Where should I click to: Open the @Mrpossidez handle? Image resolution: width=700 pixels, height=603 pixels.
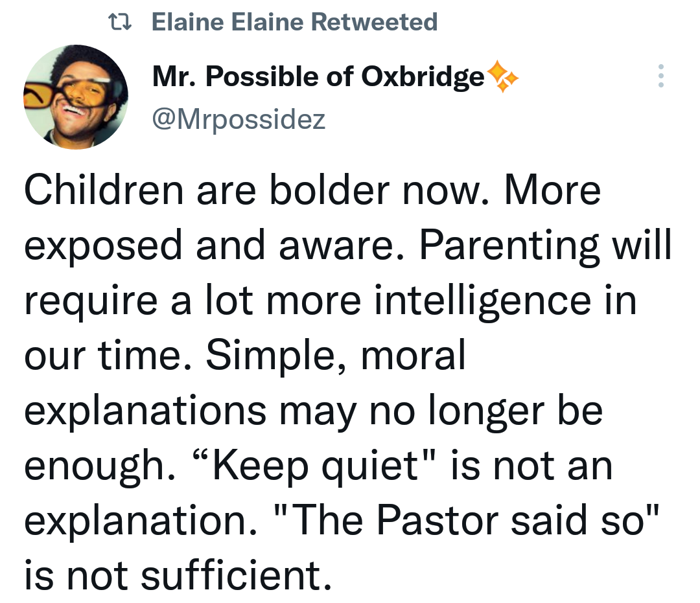coord(239,119)
